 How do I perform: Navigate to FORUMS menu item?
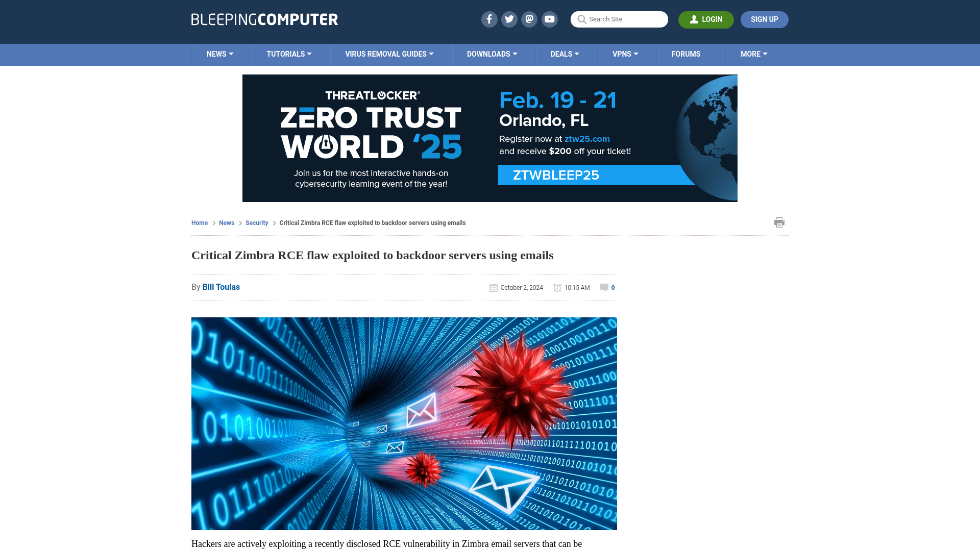pos(686,54)
